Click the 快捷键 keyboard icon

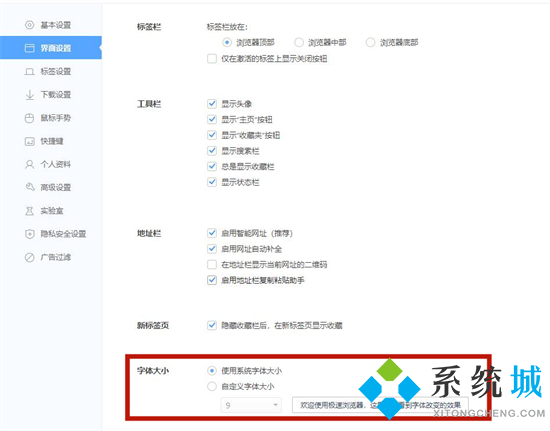point(29,141)
